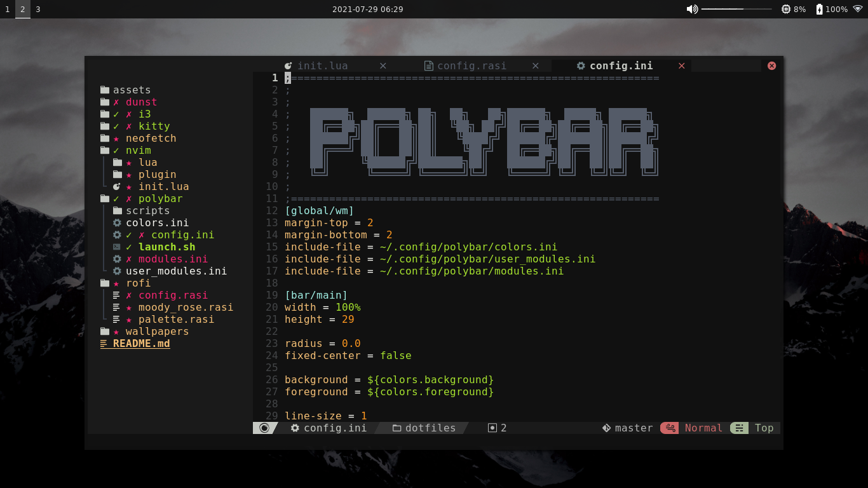868x488 pixels.
Task: Open launch.sh from the file tree
Action: (x=167, y=247)
